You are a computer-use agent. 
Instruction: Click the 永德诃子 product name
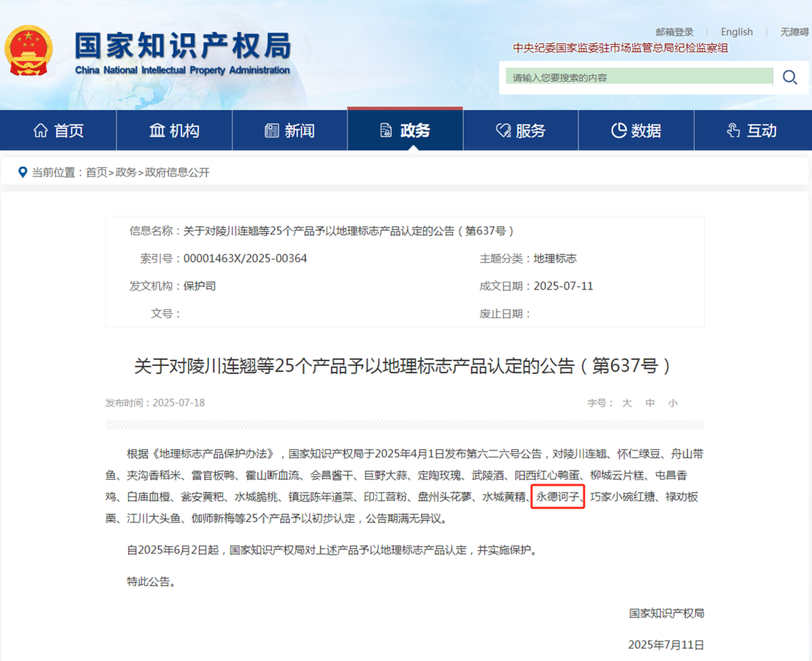(558, 498)
